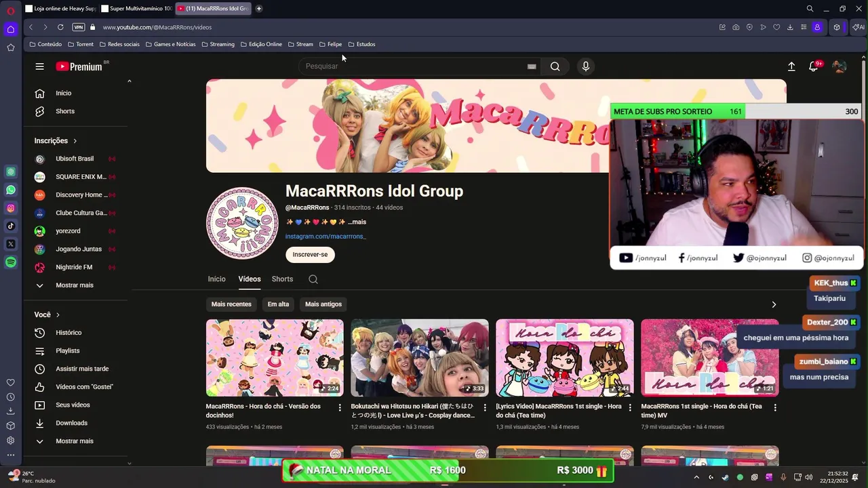Image resolution: width=868 pixels, height=488 pixels.
Task: Open X (Twitter) in the Opera sidebar
Action: pyautogui.click(x=11, y=244)
